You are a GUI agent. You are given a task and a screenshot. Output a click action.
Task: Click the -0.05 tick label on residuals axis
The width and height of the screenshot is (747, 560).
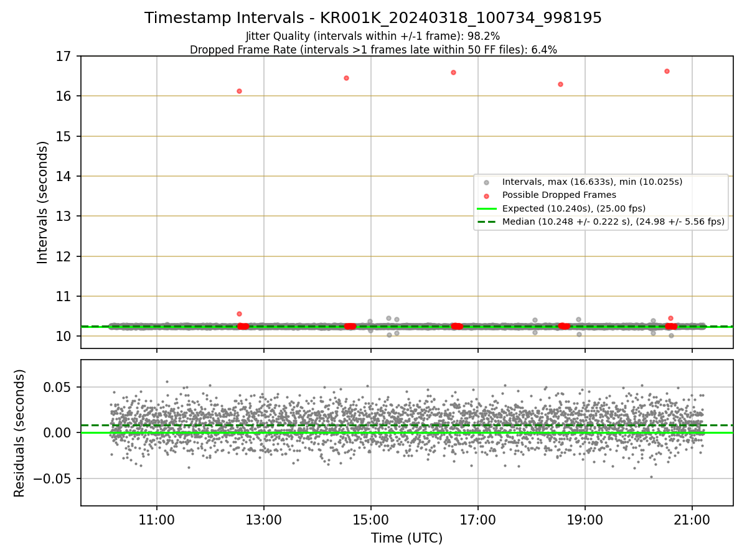click(x=54, y=478)
